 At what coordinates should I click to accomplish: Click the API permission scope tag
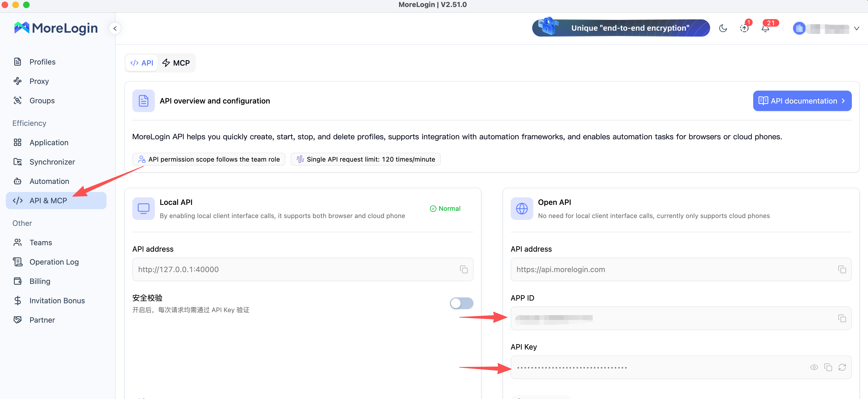[209, 159]
